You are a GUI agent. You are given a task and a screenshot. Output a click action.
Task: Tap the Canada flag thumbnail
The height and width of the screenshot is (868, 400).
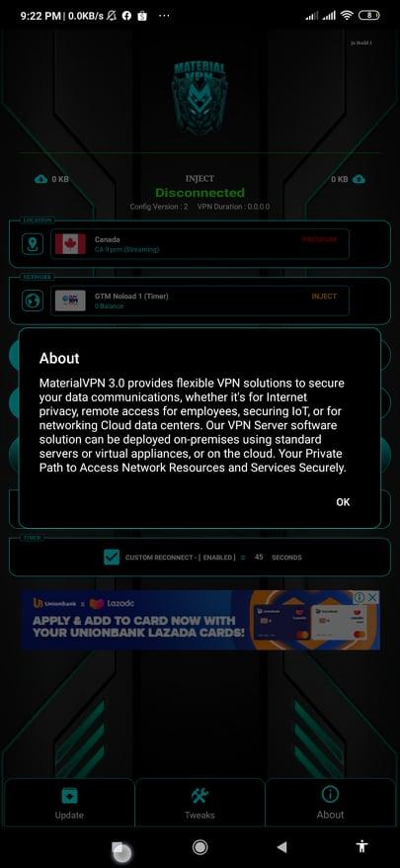(70, 244)
